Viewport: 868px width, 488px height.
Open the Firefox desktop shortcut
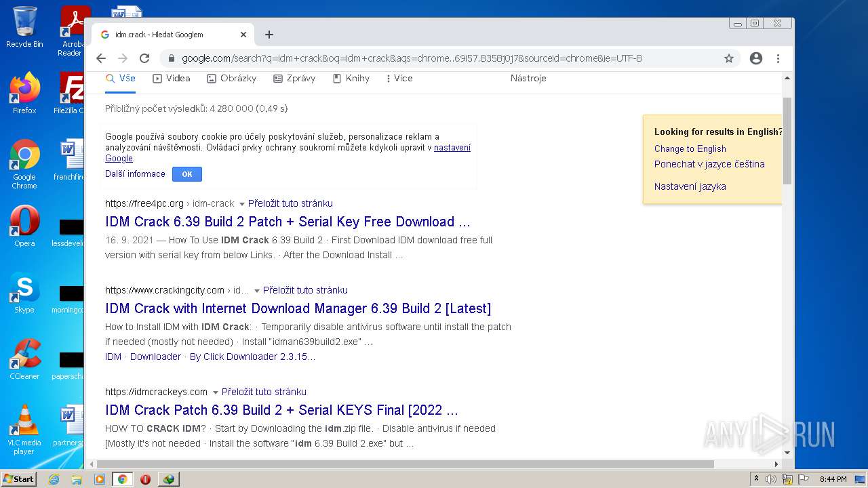coord(24,94)
